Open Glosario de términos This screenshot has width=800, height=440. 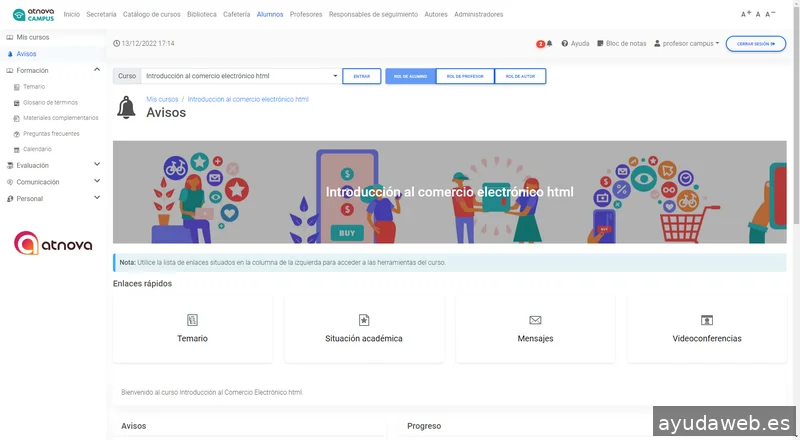pos(50,103)
